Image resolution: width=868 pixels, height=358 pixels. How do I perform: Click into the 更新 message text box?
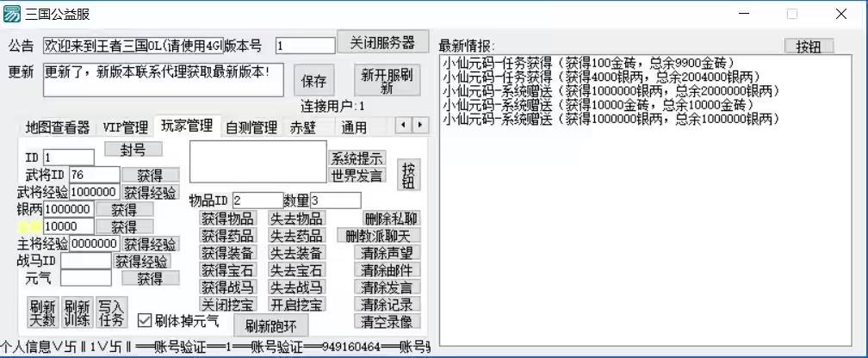coord(164,80)
